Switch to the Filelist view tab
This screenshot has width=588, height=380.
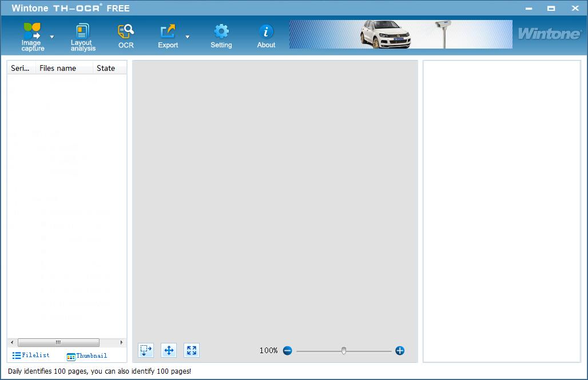(x=31, y=355)
